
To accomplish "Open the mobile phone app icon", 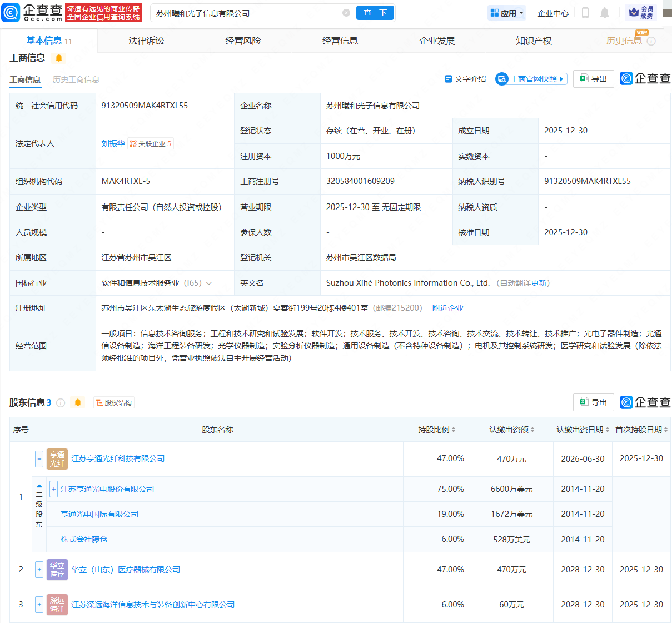I will pos(585,13).
